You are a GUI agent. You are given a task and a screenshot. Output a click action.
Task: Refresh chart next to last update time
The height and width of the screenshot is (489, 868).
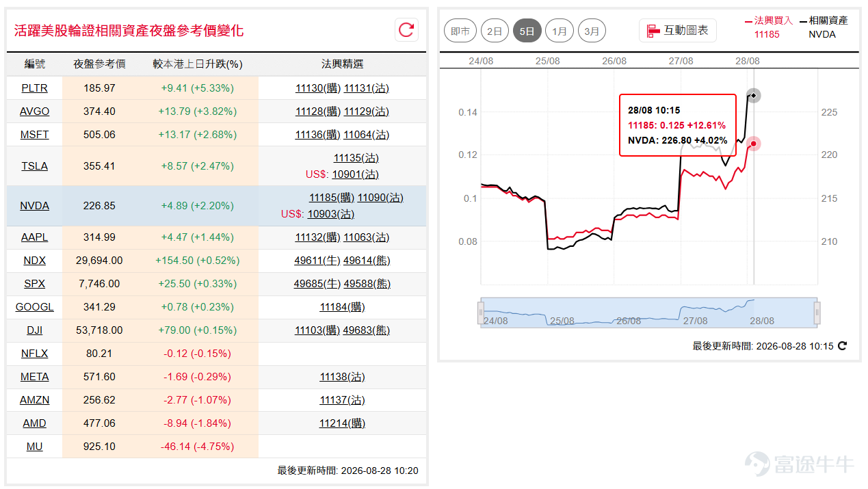[x=842, y=346]
